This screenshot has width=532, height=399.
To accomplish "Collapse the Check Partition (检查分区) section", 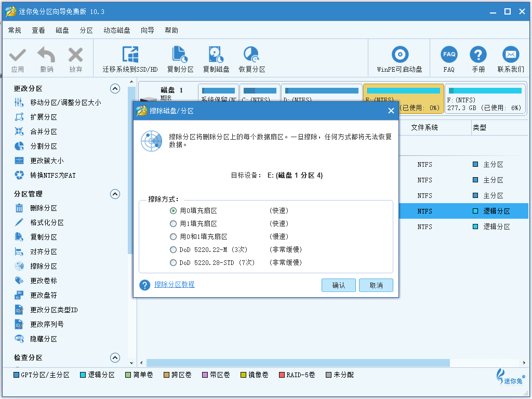I will (115, 357).
